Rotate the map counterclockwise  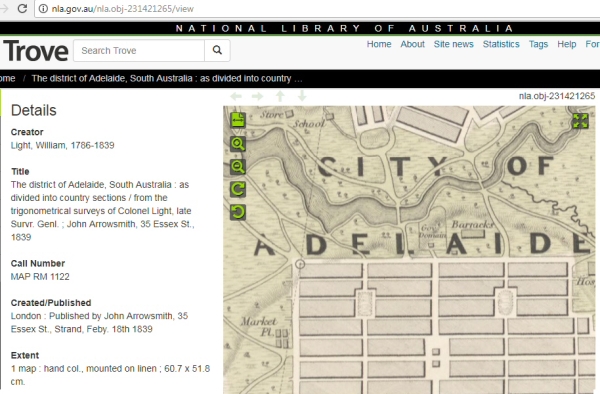pyautogui.click(x=238, y=212)
